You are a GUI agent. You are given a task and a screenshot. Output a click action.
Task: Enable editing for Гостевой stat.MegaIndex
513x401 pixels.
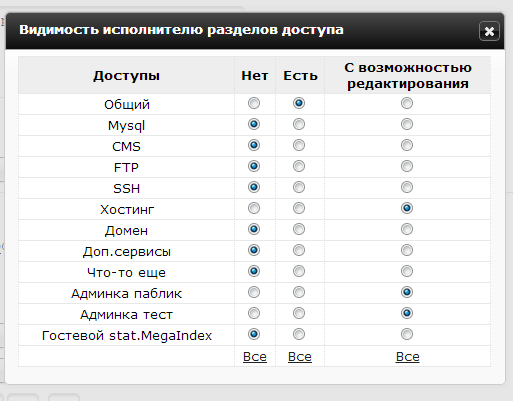[x=407, y=334]
